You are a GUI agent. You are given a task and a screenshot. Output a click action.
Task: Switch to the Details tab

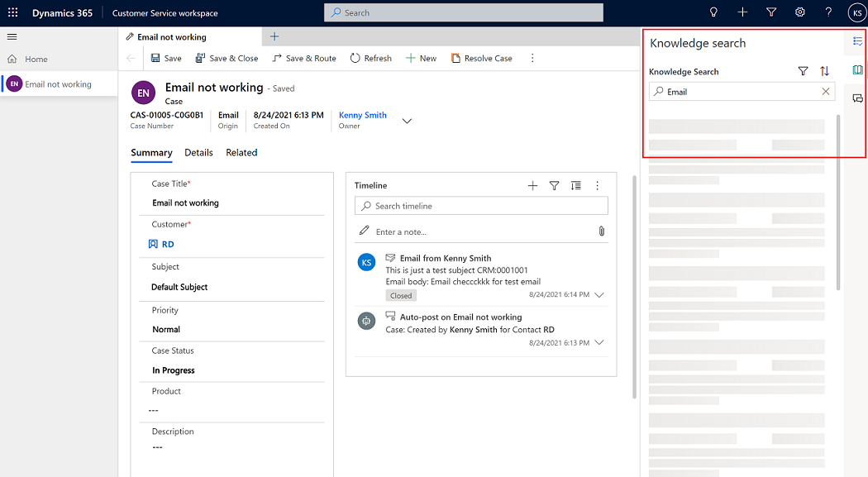(x=198, y=152)
